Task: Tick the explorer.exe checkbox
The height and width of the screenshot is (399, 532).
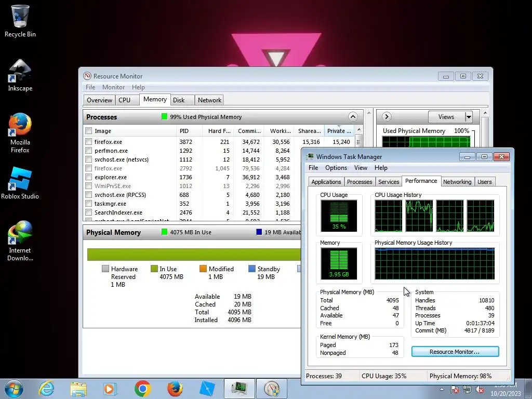Action: point(88,177)
